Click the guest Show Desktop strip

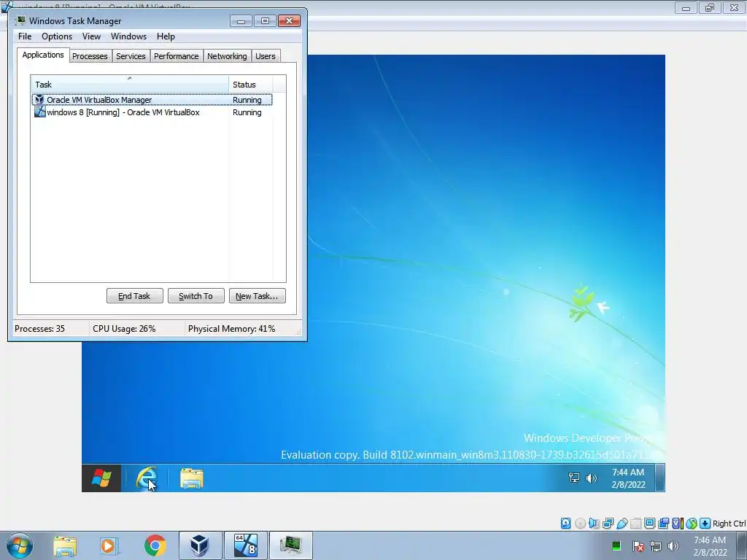pos(659,478)
